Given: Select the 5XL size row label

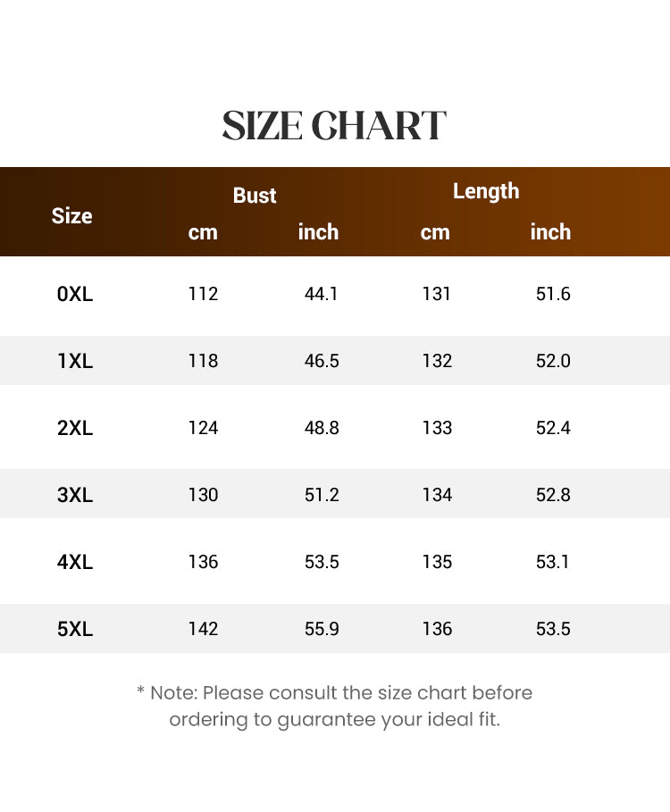Looking at the screenshot, I should (x=75, y=629).
